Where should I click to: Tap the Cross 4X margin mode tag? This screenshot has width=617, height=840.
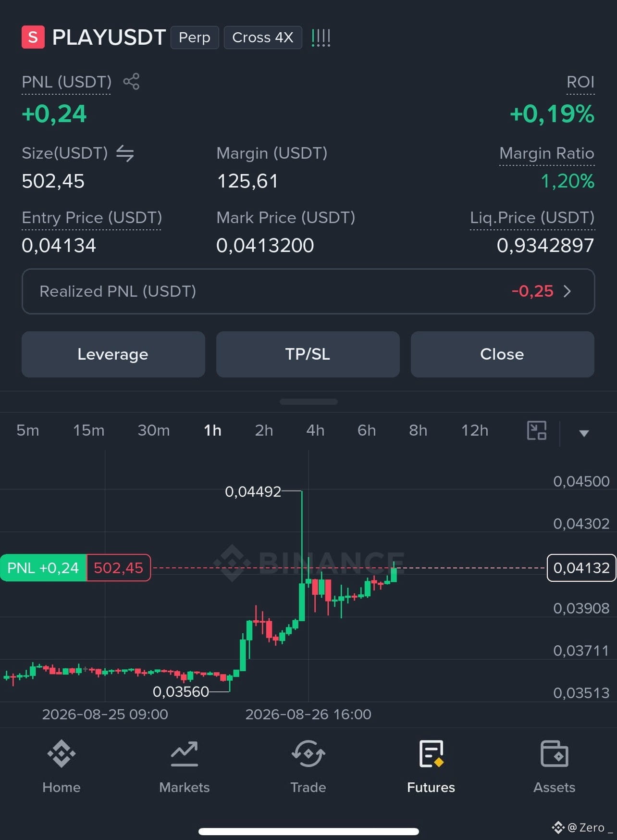(x=263, y=38)
